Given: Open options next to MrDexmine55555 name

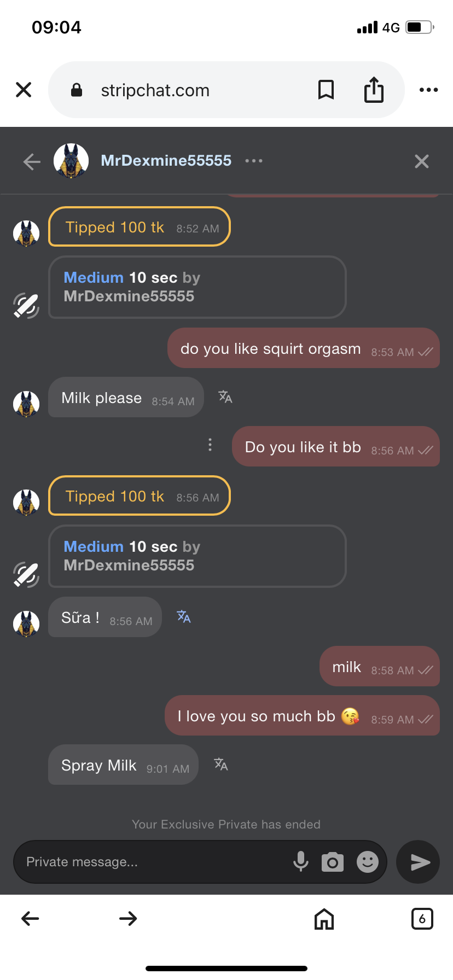Looking at the screenshot, I should tap(254, 161).
